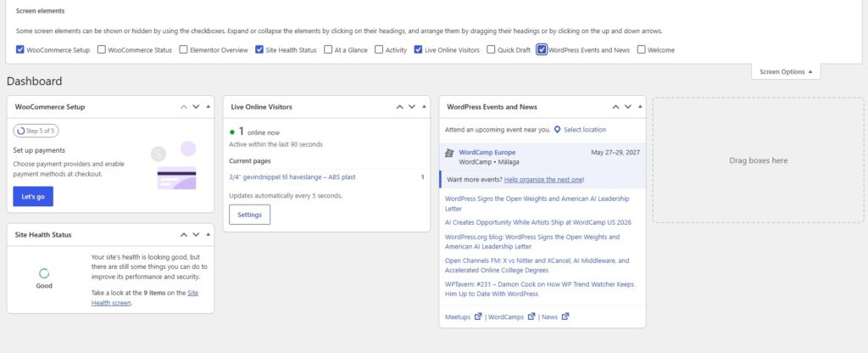The height and width of the screenshot is (353, 868).
Task: Collapse the Live Online Visitors panel
Action: coord(424,107)
